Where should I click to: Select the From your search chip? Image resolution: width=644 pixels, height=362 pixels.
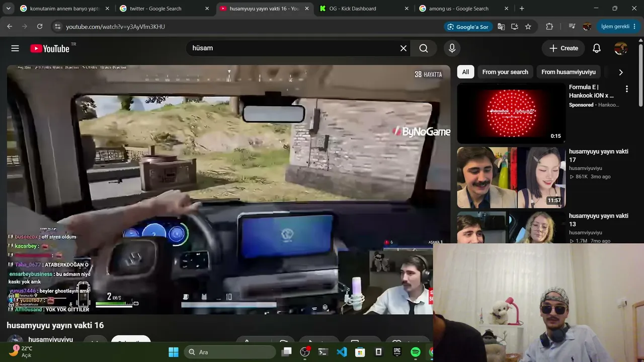click(x=505, y=72)
